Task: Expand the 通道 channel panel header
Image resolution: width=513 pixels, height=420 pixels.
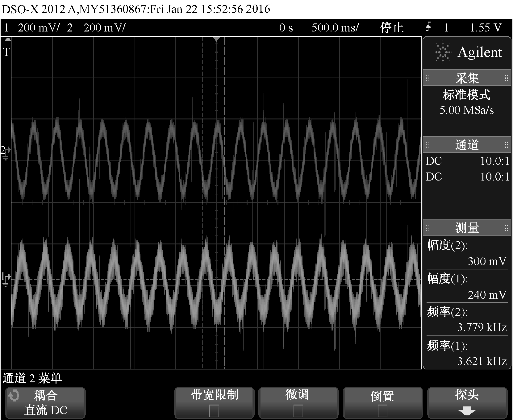Action: click(x=467, y=145)
